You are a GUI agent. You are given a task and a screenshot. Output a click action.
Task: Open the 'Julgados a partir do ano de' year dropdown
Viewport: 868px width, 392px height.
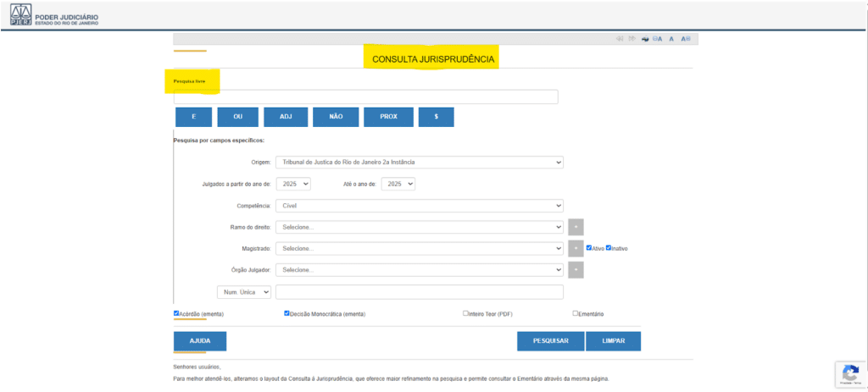(x=294, y=183)
